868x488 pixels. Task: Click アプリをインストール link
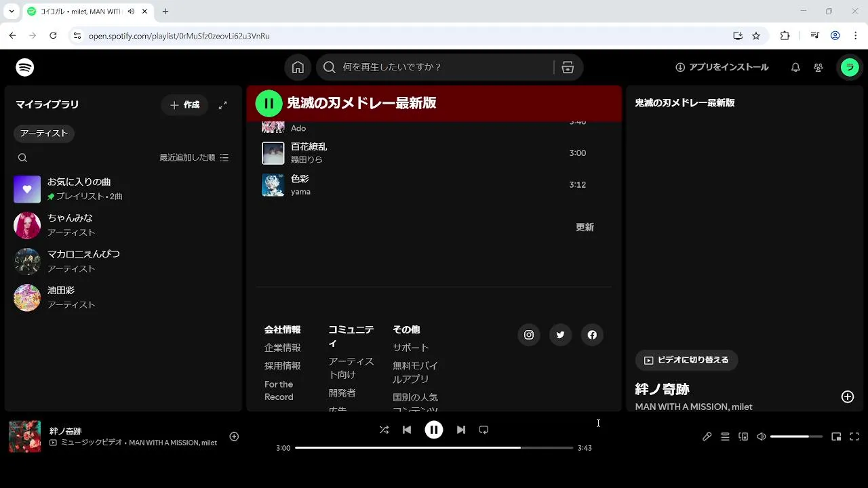coord(722,67)
